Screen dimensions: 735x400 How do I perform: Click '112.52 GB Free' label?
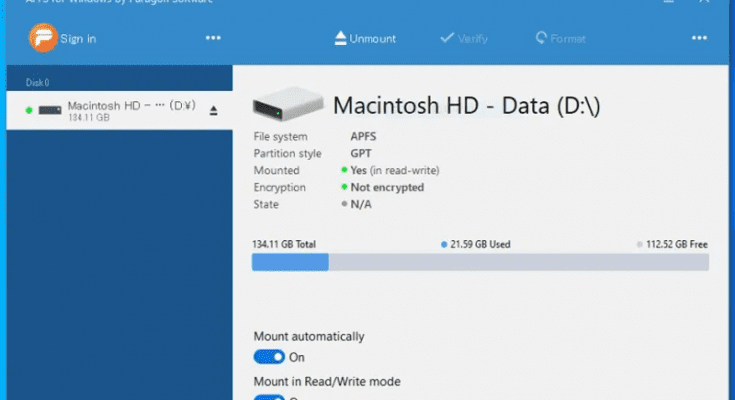coord(677,244)
